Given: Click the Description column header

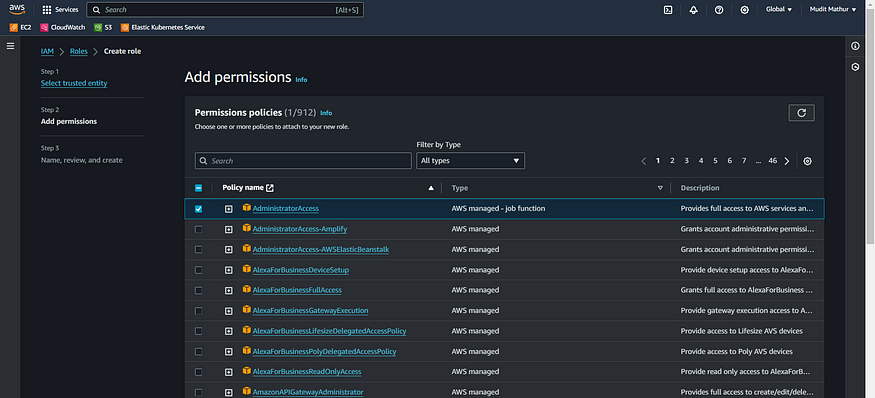Looking at the screenshot, I should point(700,188).
